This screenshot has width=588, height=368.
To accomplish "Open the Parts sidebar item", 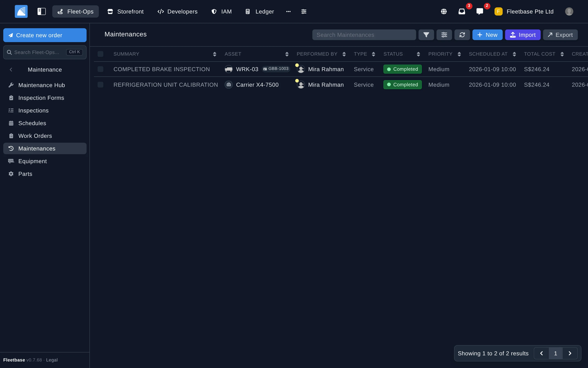I will pyautogui.click(x=45, y=174).
